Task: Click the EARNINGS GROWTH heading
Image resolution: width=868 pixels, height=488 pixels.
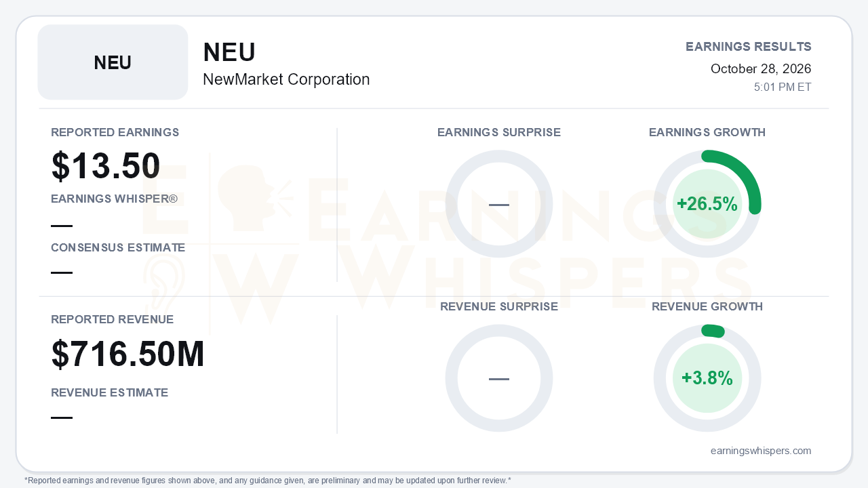Action: 707,132
